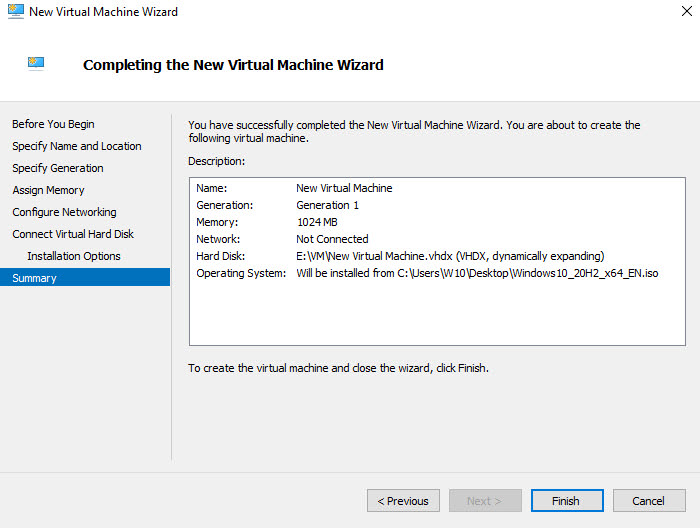The image size is (700, 528).
Task: Click the wizard header monitor icon
Action: coord(36,63)
